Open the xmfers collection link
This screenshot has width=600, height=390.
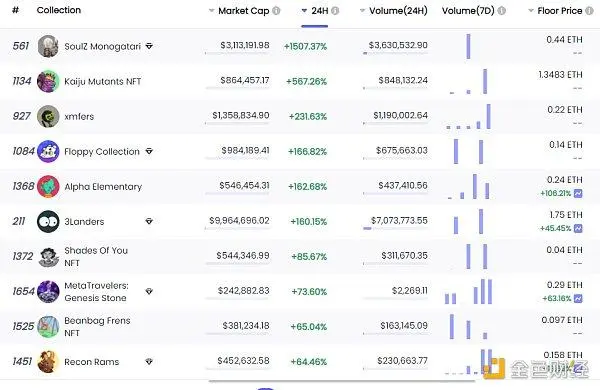pyautogui.click(x=79, y=116)
